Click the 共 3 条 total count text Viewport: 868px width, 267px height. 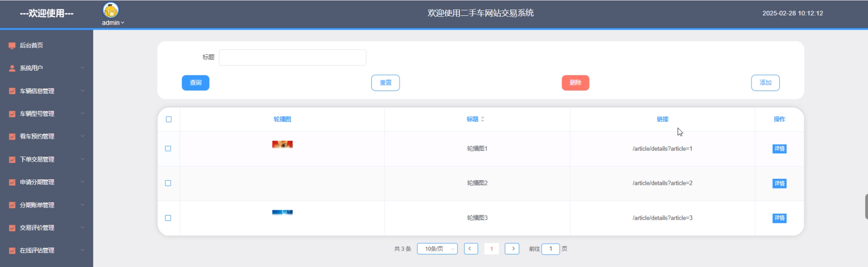pyautogui.click(x=402, y=249)
